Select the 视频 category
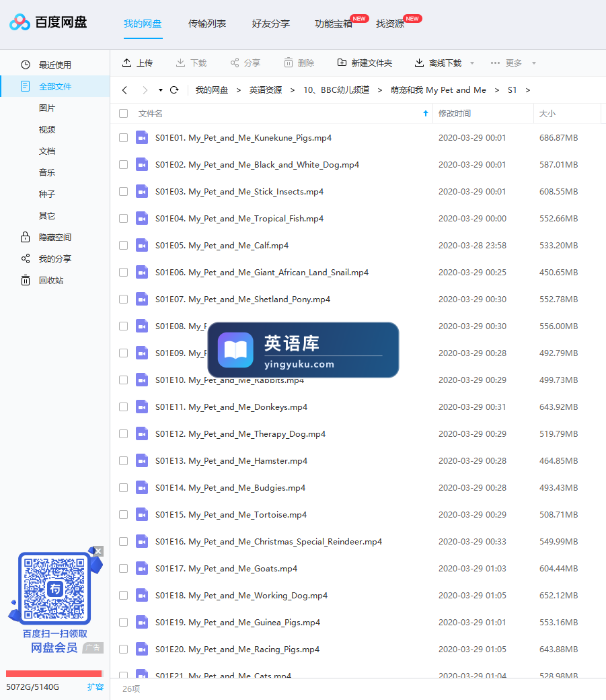This screenshot has height=700, width=606. 47,129
